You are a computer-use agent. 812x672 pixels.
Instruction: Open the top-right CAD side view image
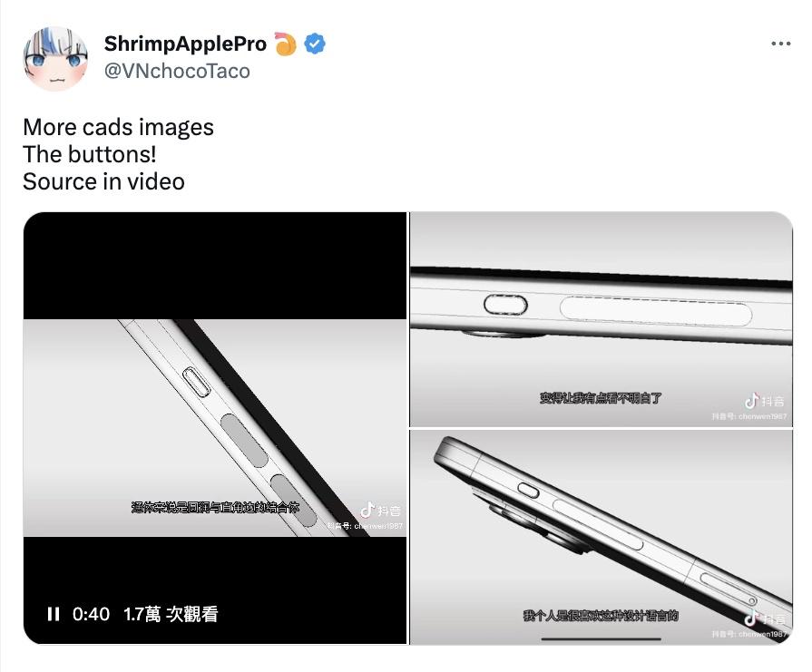[x=602, y=319]
